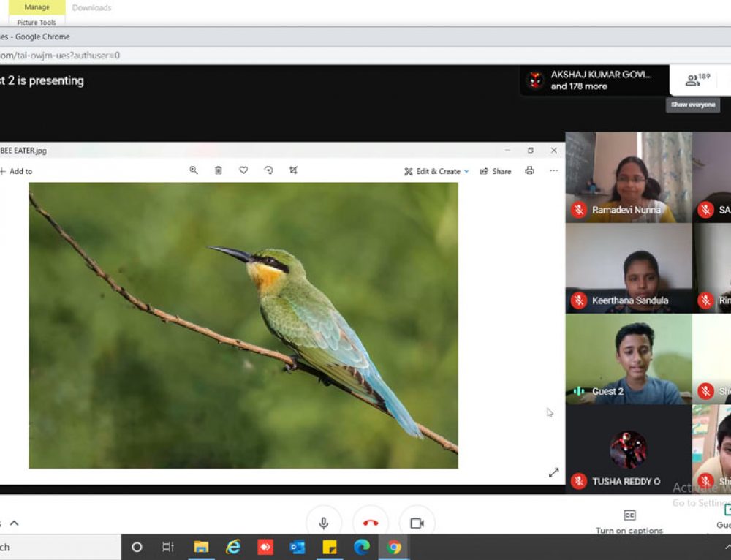The image size is (731, 560).
Task: Hang up with the red leave call button
Action: 370,523
